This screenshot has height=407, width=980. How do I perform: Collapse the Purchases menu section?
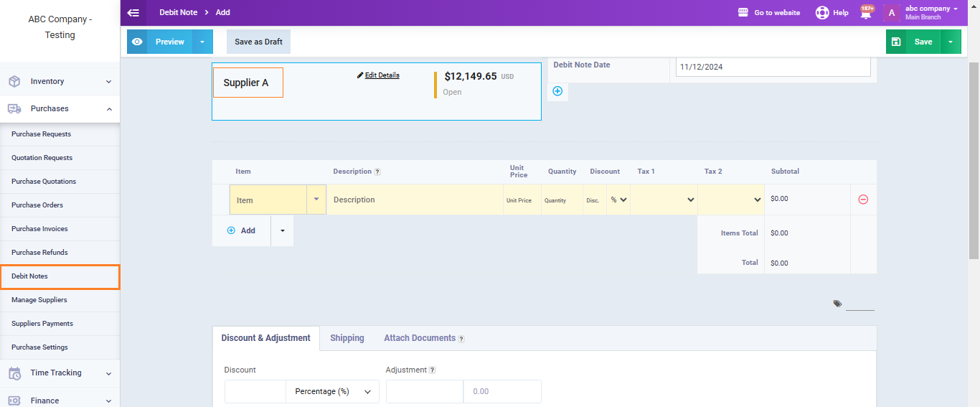(109, 109)
